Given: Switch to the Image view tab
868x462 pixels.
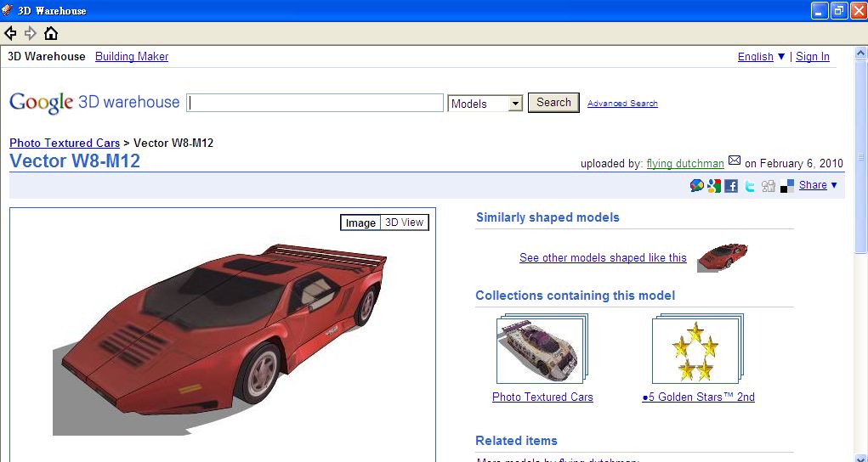Looking at the screenshot, I should (x=360, y=223).
